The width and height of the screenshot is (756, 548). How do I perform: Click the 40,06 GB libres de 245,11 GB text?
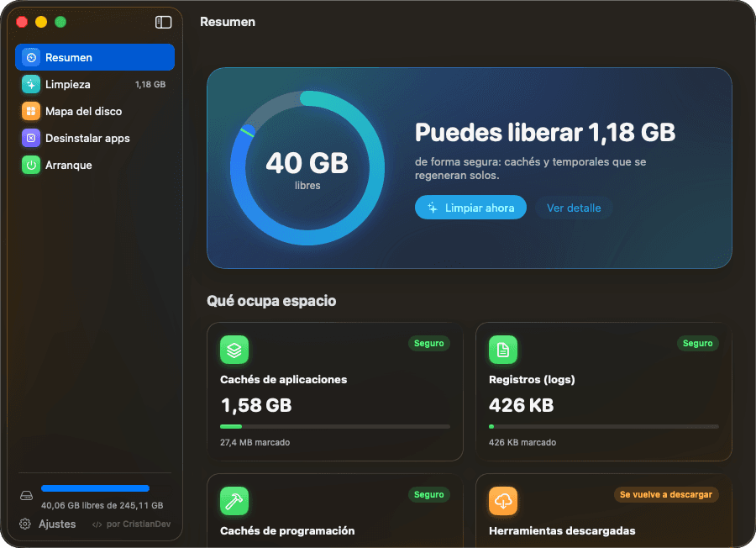click(x=102, y=505)
